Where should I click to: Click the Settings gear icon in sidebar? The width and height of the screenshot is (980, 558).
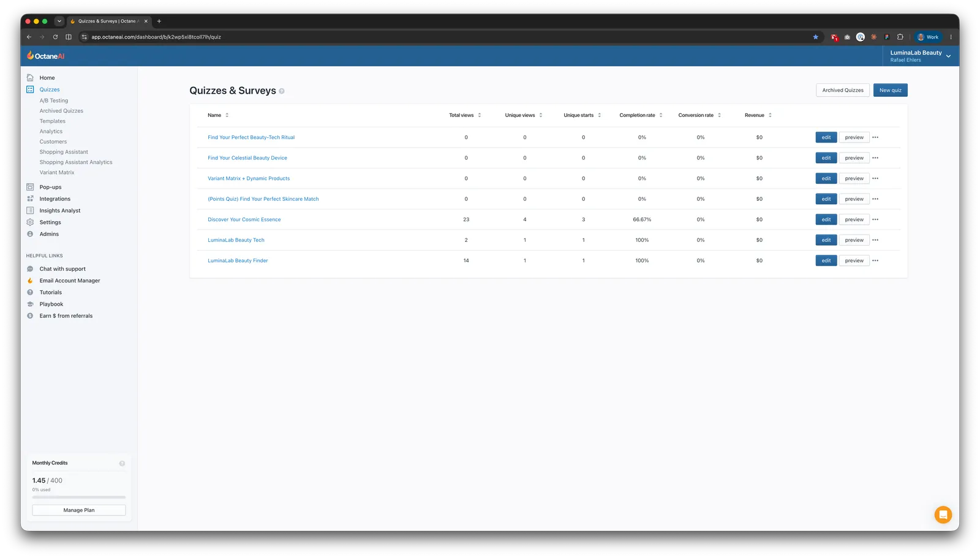click(30, 222)
